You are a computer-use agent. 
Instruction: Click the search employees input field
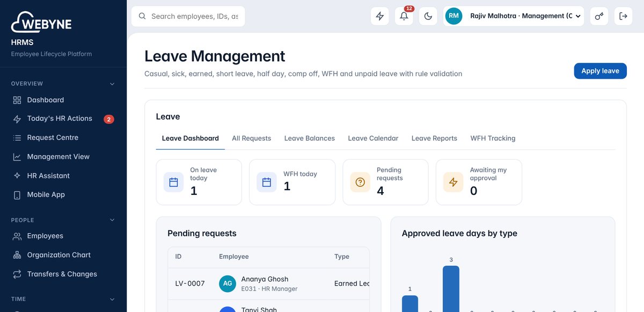click(188, 16)
